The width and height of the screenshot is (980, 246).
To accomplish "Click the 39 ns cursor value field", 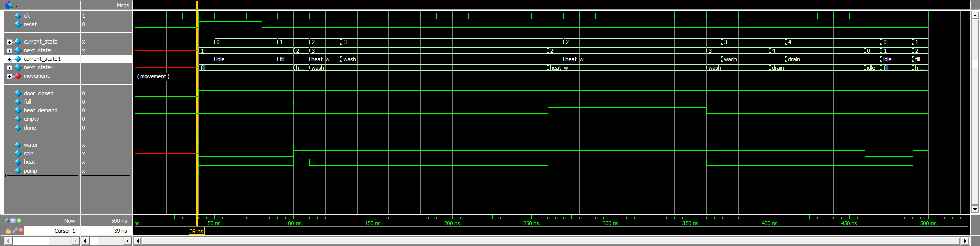I will point(106,231).
